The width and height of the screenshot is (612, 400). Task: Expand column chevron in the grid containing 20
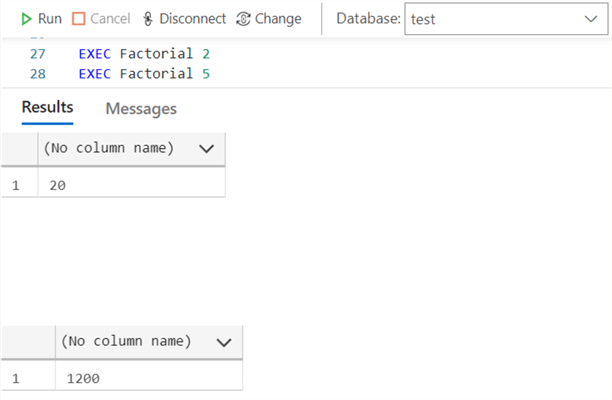(x=207, y=149)
